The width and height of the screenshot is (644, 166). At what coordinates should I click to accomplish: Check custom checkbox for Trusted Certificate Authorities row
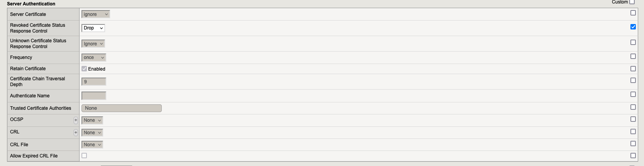(633, 107)
